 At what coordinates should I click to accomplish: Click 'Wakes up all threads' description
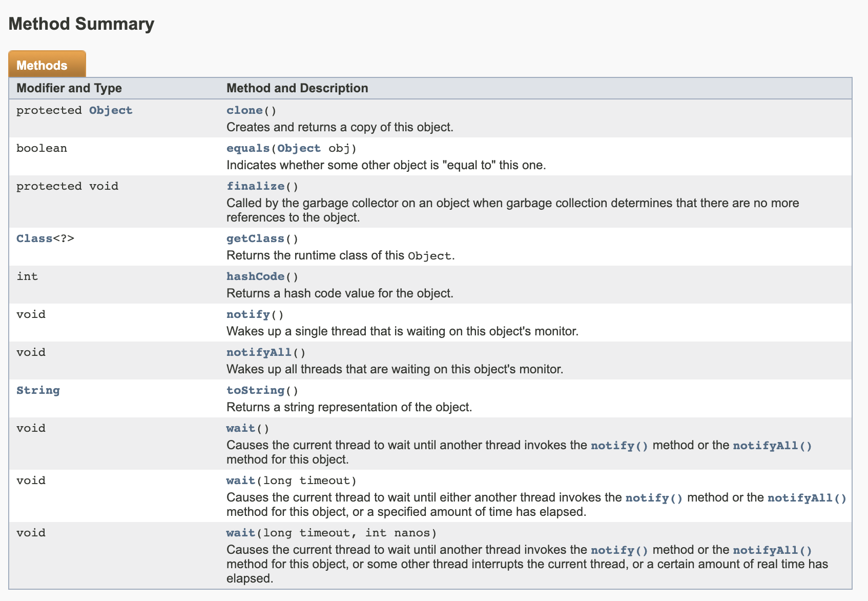coord(395,369)
